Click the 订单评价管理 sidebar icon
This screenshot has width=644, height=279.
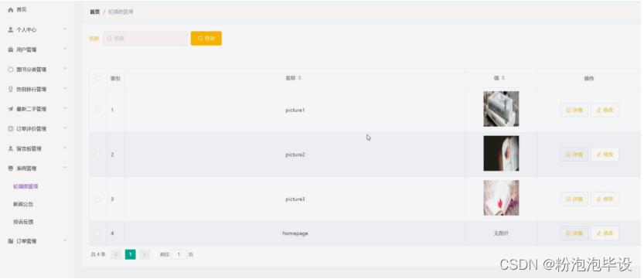pos(11,128)
